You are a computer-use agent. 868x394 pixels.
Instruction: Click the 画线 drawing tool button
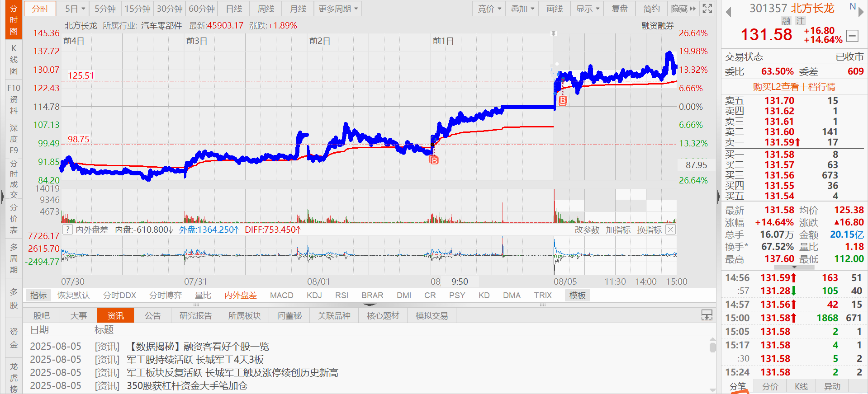point(555,9)
